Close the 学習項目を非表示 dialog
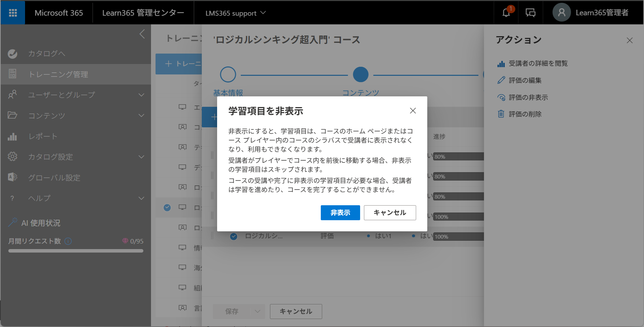 click(413, 111)
